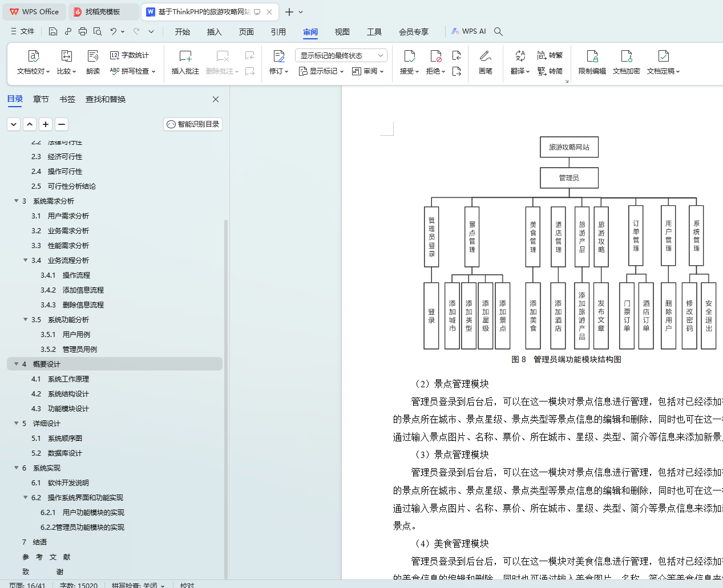Open the WPS Office home tab
The image size is (723, 588).
[x=35, y=11]
